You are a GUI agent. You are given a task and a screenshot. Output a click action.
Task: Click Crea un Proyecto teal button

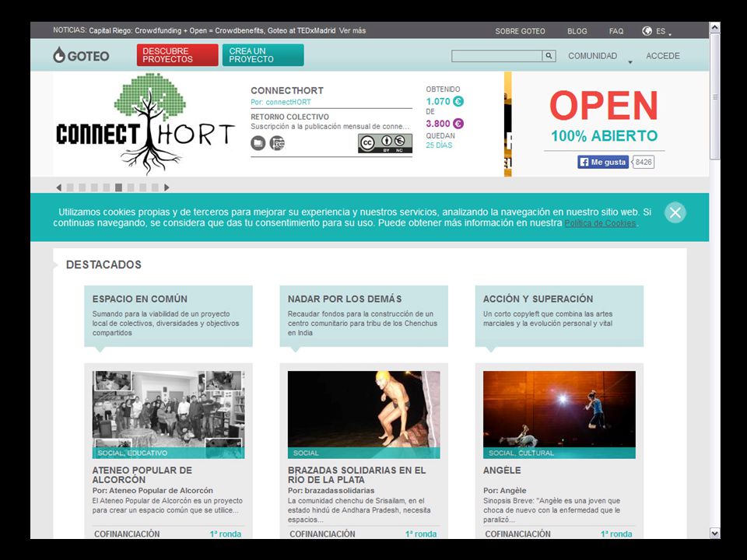tap(263, 55)
